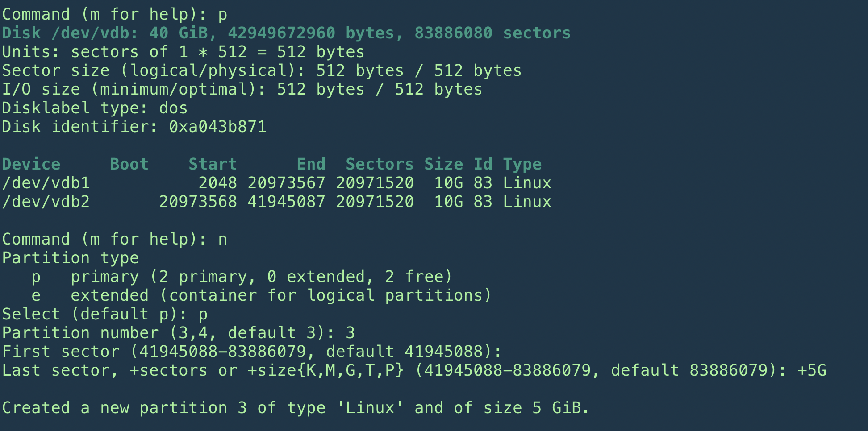Click the +5G last sector input
The height and width of the screenshot is (431, 868).
pyautogui.click(x=812, y=370)
